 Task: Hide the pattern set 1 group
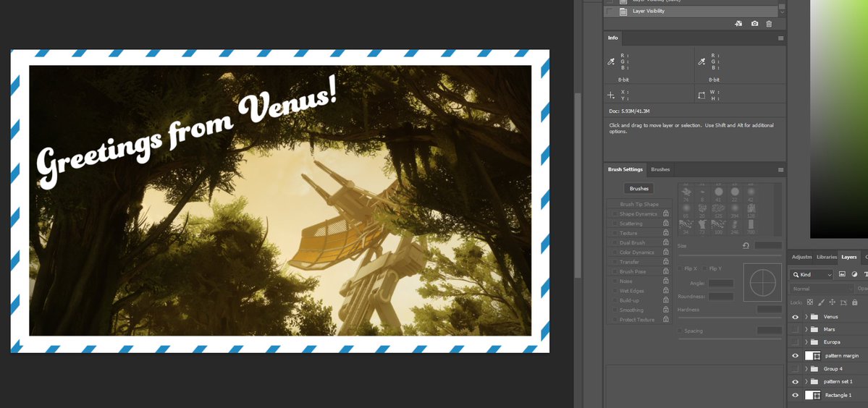tap(796, 382)
